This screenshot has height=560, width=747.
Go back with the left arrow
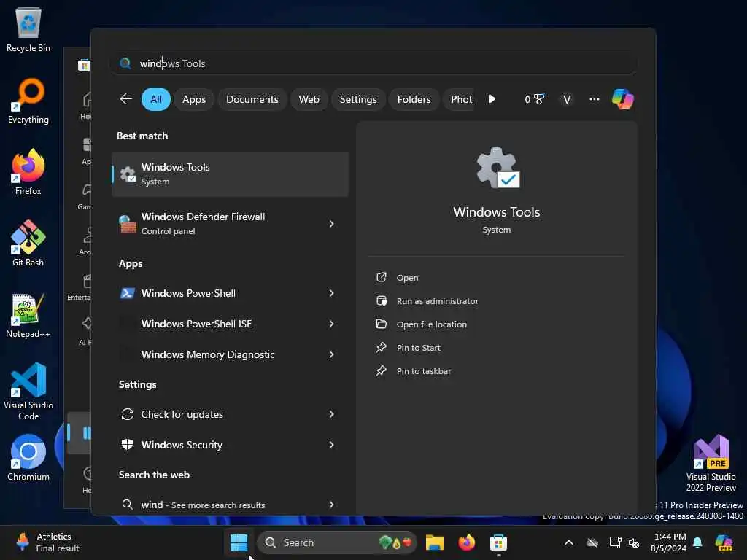tap(125, 99)
